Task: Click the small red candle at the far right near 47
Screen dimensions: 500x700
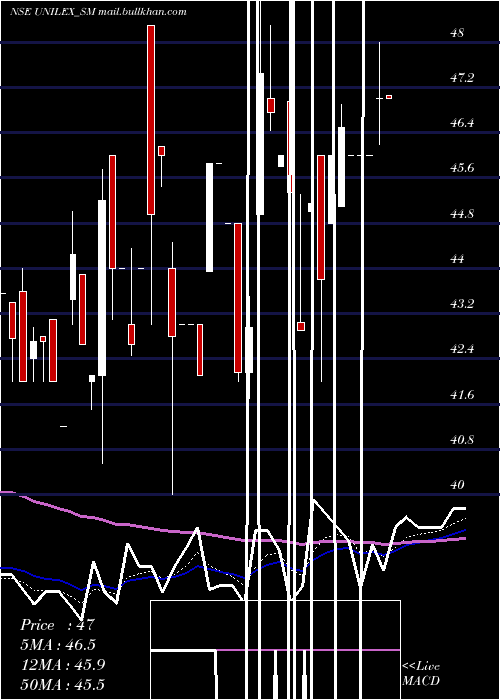Action: 389,97
